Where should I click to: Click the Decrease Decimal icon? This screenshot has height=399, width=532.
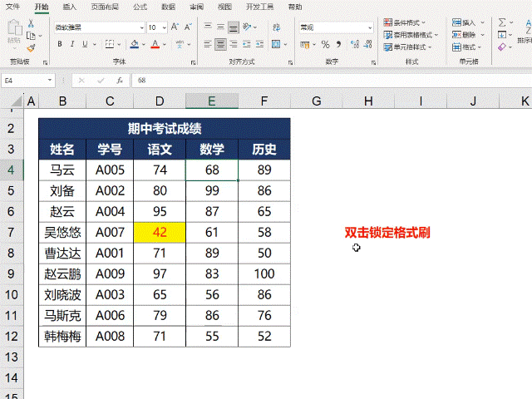[x=367, y=44]
